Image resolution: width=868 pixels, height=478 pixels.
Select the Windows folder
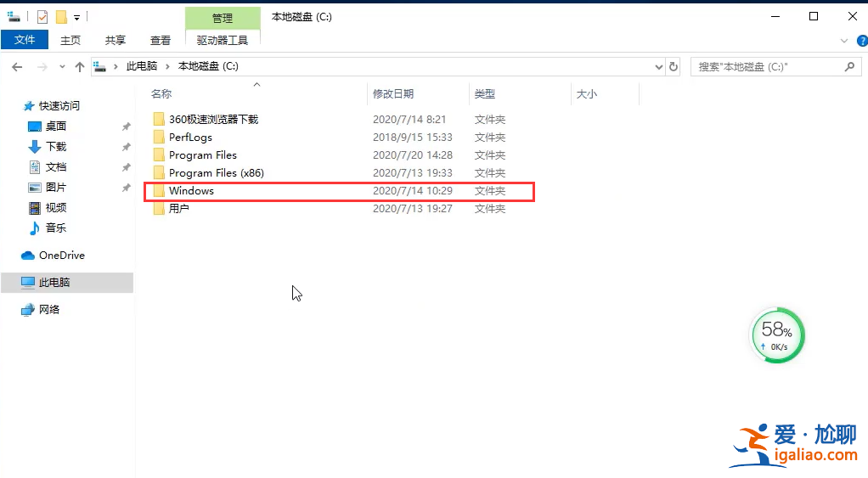pyautogui.click(x=191, y=190)
